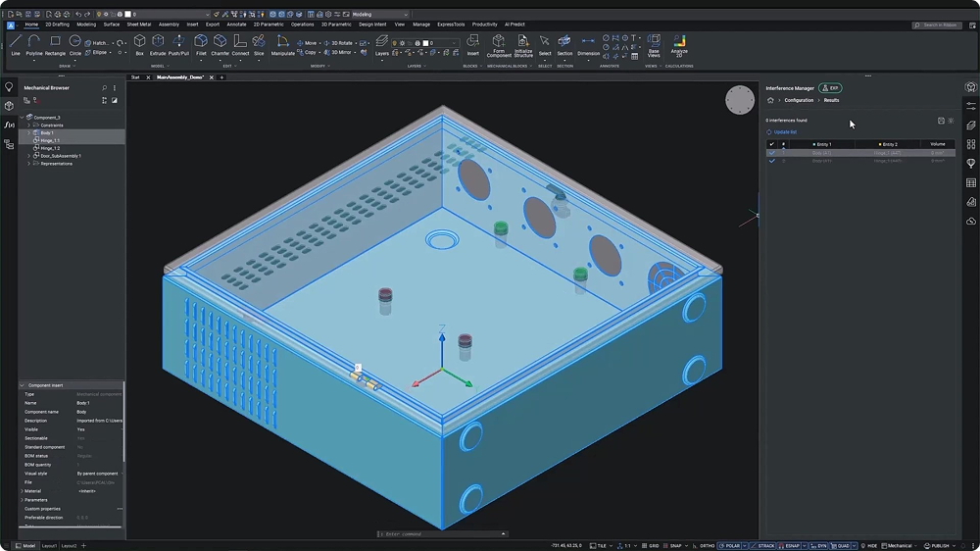Image resolution: width=980 pixels, height=551 pixels.
Task: Click the Update list link
Action: (x=784, y=131)
